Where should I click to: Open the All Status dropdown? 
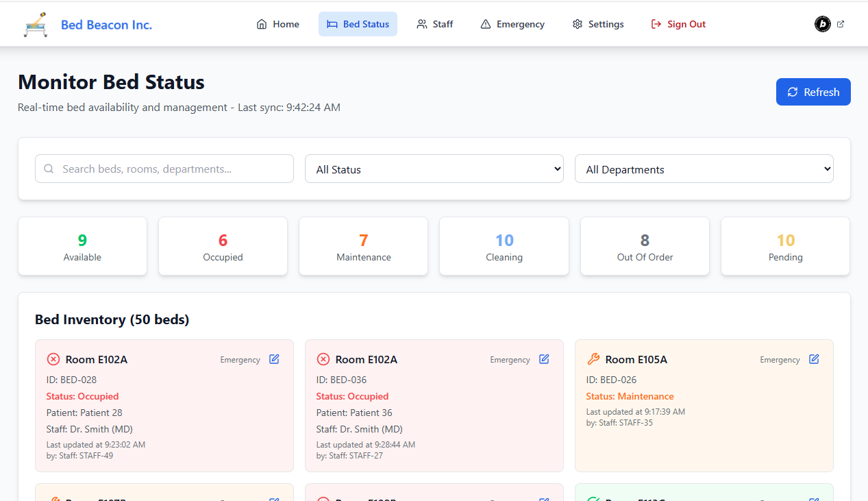coord(434,169)
